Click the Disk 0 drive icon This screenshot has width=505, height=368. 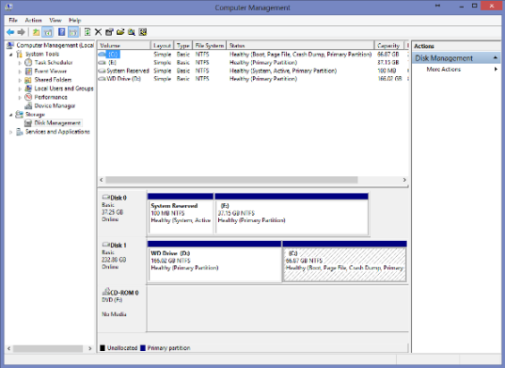(106, 197)
